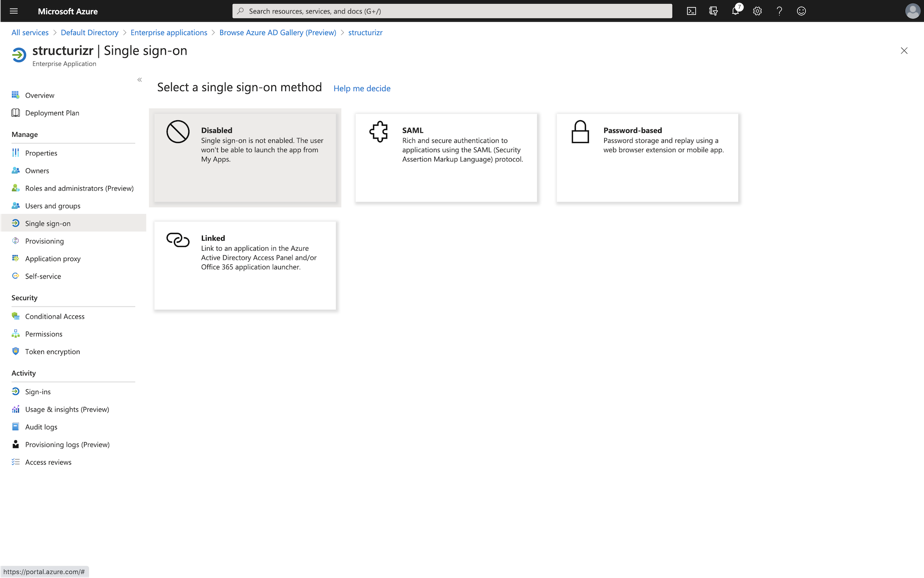Collapse the left navigation menu
Viewport: 924px width, 578px height.
[x=140, y=80]
